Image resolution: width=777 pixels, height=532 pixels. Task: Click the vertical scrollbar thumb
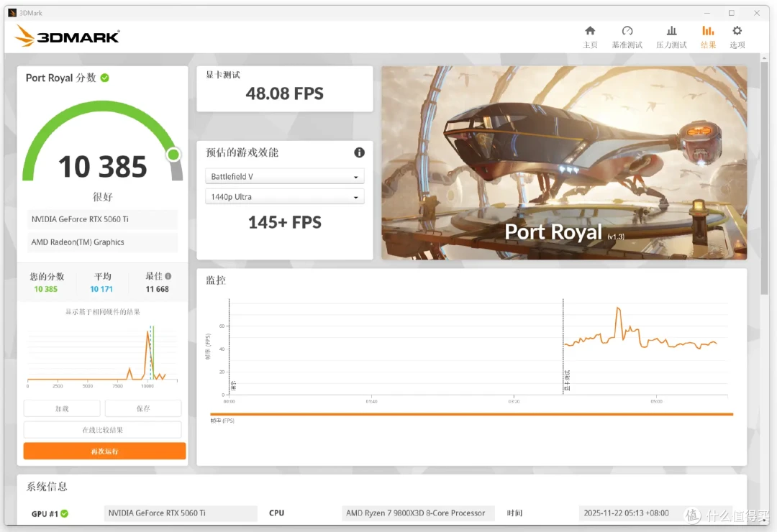[x=765, y=178]
